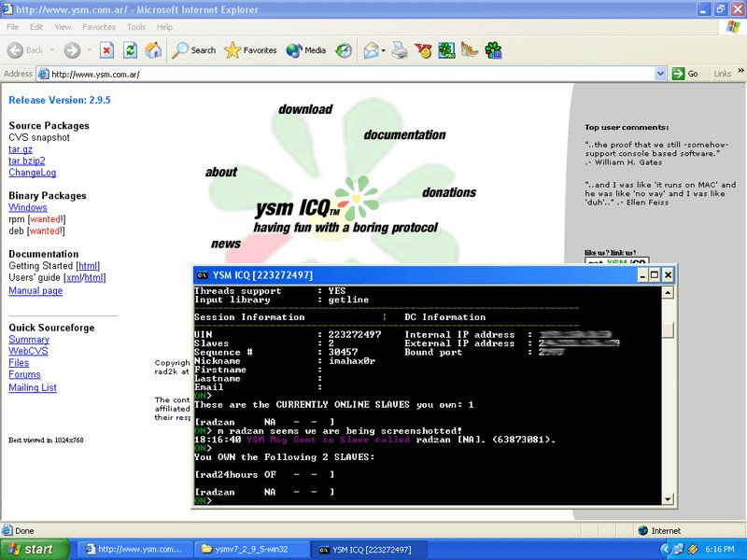Screen dimensions: 747x560
Task: Refresh the page with green arrows icon
Action: [130, 50]
